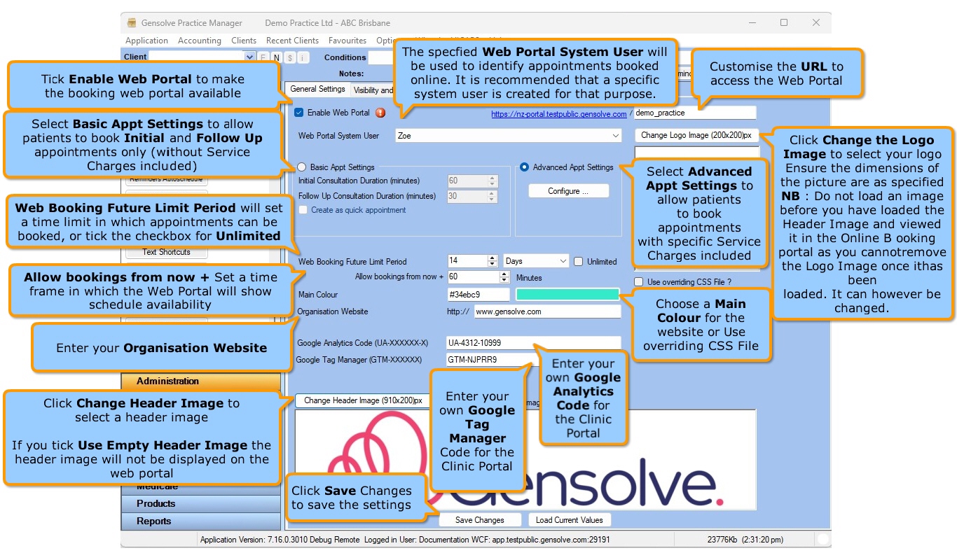Click the Organisation Website input field
Screen dimensions: 957x560
coord(546,312)
